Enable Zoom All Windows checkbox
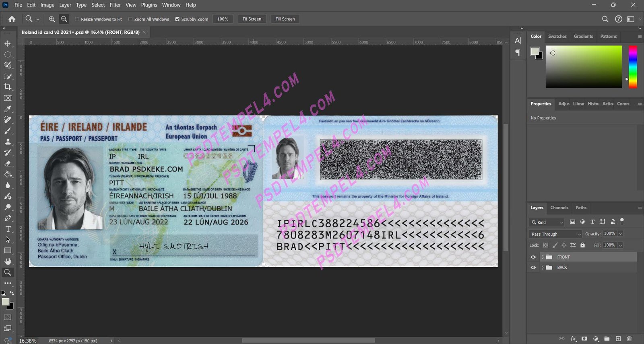The width and height of the screenshot is (644, 344). pos(130,19)
